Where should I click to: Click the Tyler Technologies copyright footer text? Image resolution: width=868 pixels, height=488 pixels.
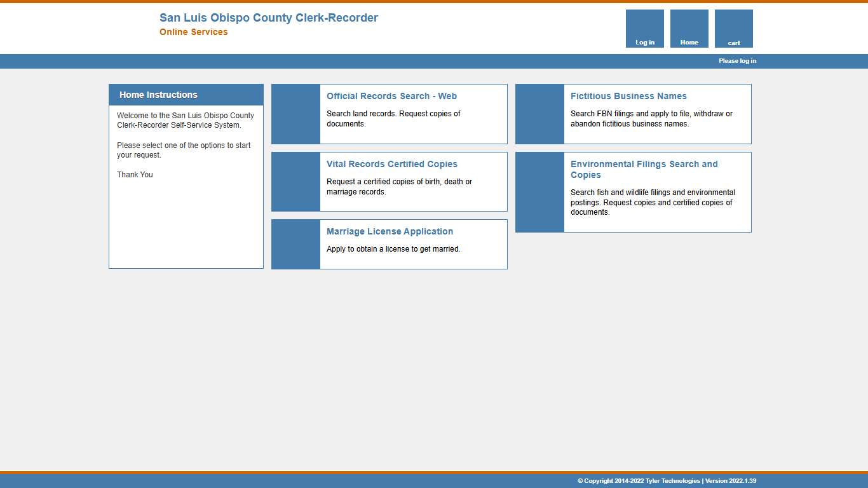click(667, 481)
